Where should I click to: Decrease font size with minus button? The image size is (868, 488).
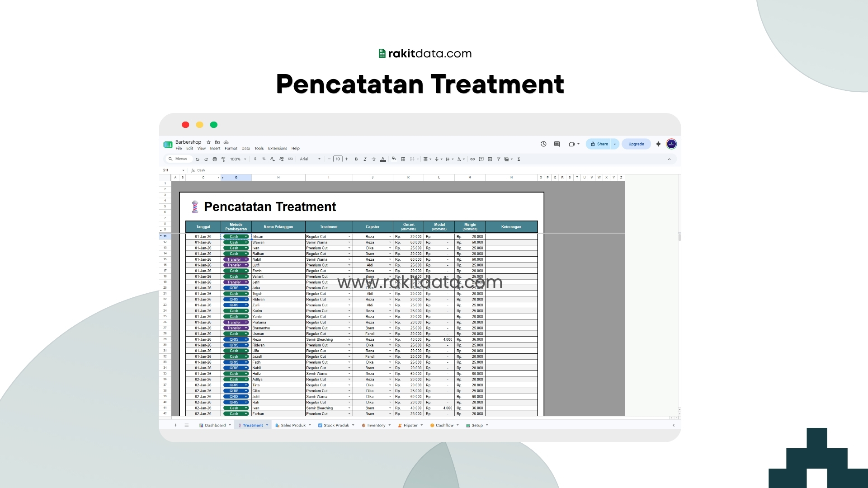(329, 159)
